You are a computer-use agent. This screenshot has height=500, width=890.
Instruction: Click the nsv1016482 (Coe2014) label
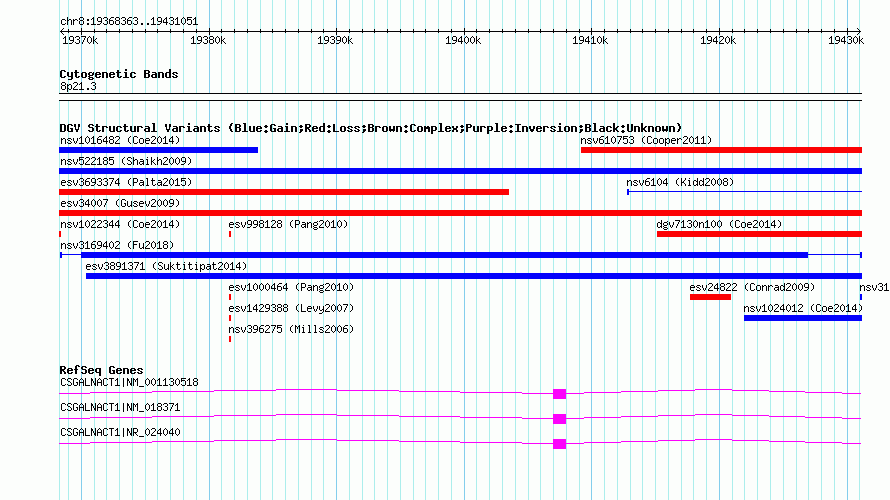point(120,140)
